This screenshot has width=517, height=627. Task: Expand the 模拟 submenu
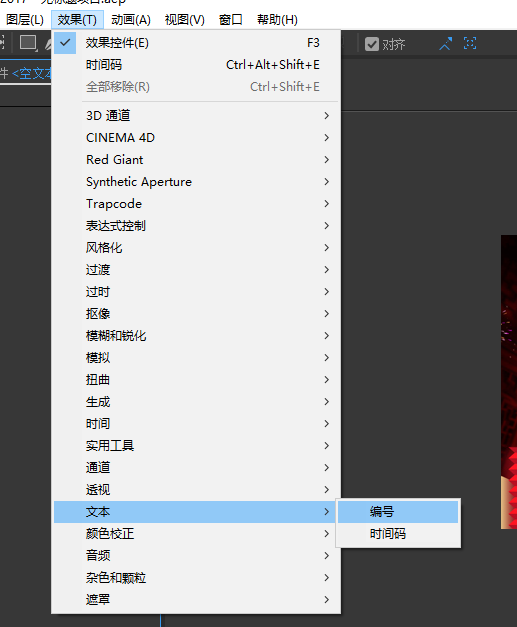click(196, 357)
